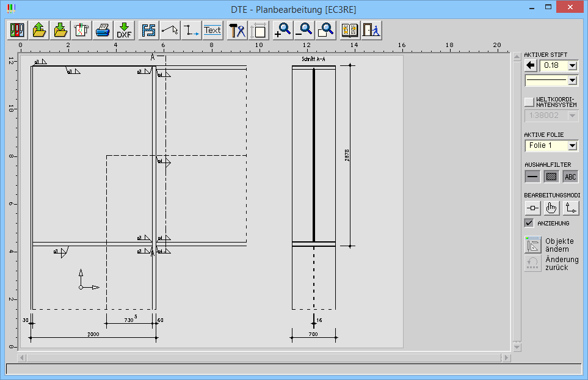The width and height of the screenshot is (588, 380).
Task: Open the hammer and compass tools icon
Action: [237, 30]
